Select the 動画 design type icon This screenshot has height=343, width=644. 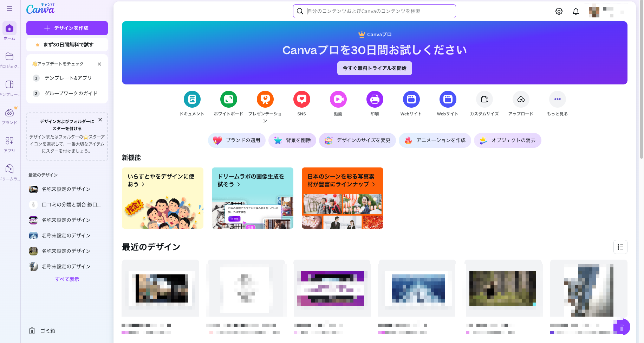(338, 99)
